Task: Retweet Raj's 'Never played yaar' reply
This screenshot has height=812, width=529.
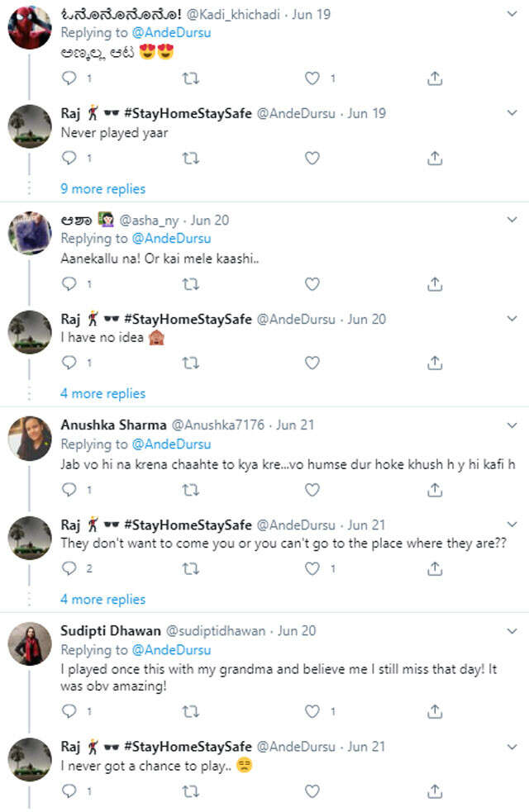Action: [x=190, y=157]
